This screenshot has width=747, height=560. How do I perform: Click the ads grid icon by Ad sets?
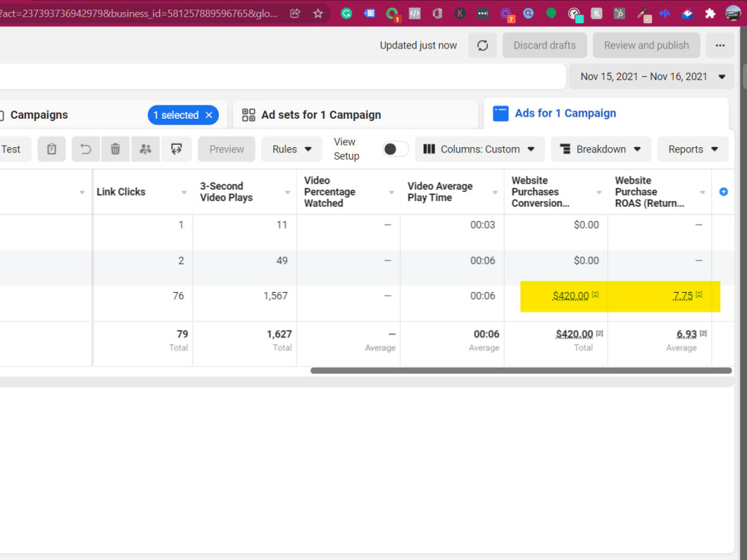248,115
